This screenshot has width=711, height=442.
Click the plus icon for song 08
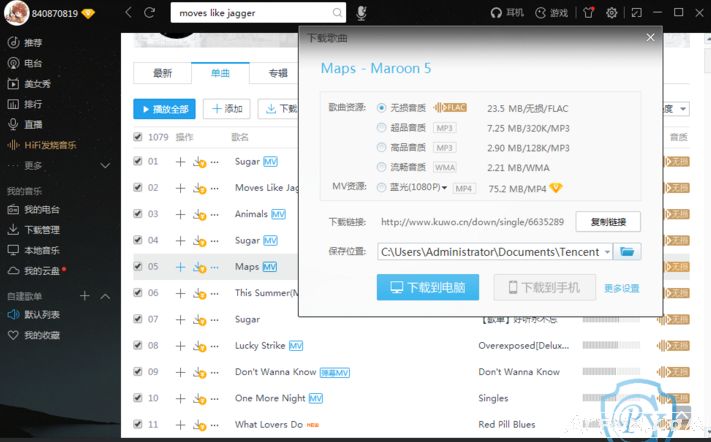click(x=180, y=346)
